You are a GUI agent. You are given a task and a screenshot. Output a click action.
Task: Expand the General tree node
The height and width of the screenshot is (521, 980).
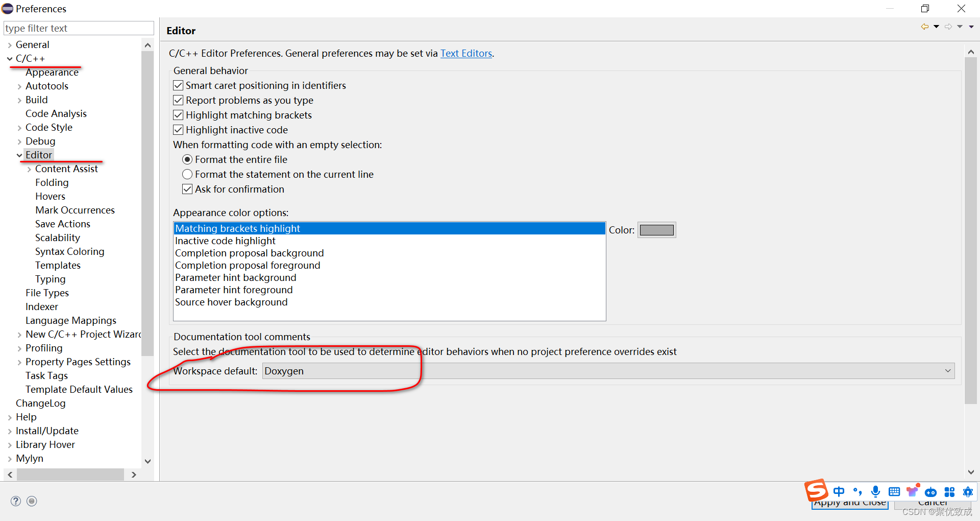click(x=10, y=45)
